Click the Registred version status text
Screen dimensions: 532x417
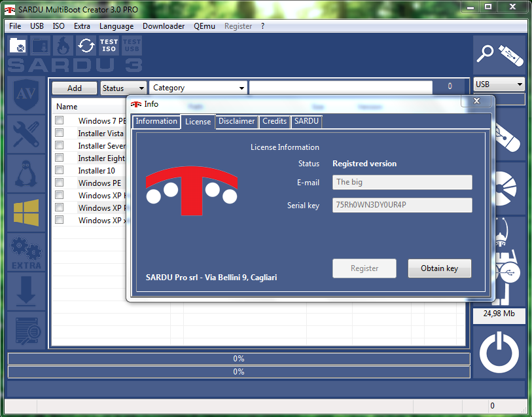coord(364,164)
